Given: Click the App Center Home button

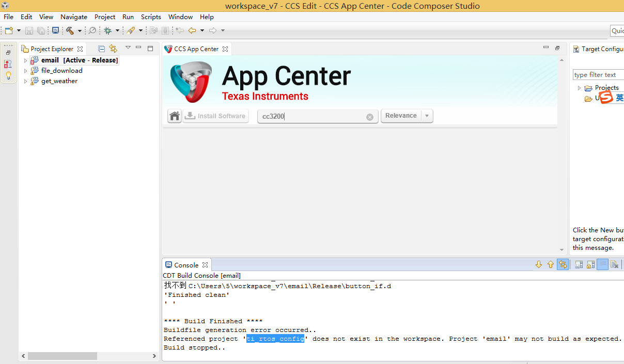Looking at the screenshot, I should (175, 116).
